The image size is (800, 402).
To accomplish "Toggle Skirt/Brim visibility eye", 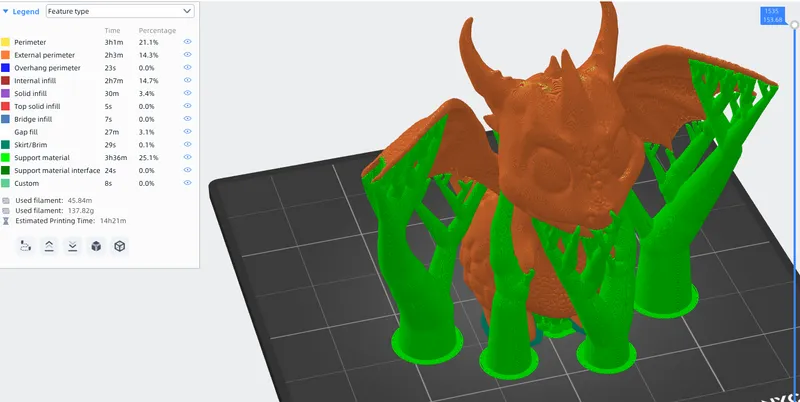I will (x=187, y=144).
